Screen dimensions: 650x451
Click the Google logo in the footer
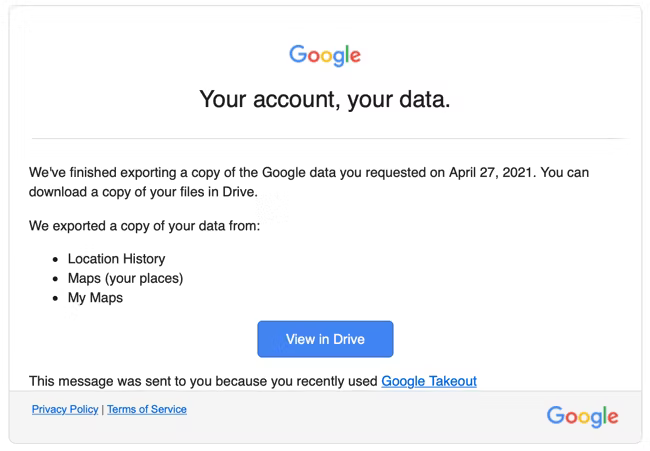pyautogui.click(x=582, y=416)
